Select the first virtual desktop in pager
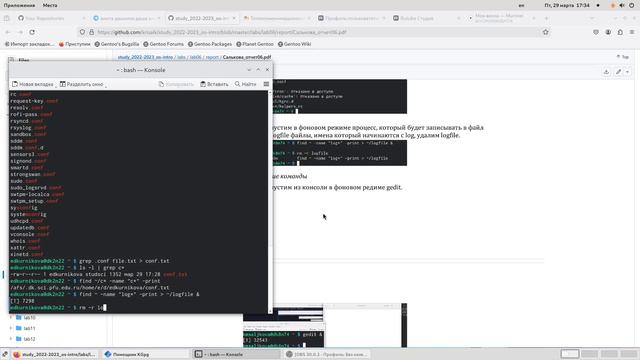 (x=570, y=354)
